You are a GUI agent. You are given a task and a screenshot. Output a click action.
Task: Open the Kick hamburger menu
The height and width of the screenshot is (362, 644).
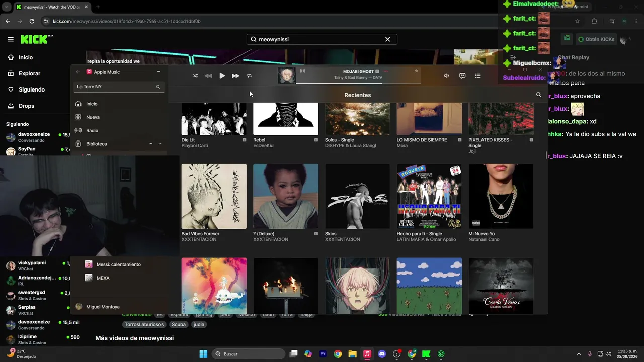[x=11, y=39]
